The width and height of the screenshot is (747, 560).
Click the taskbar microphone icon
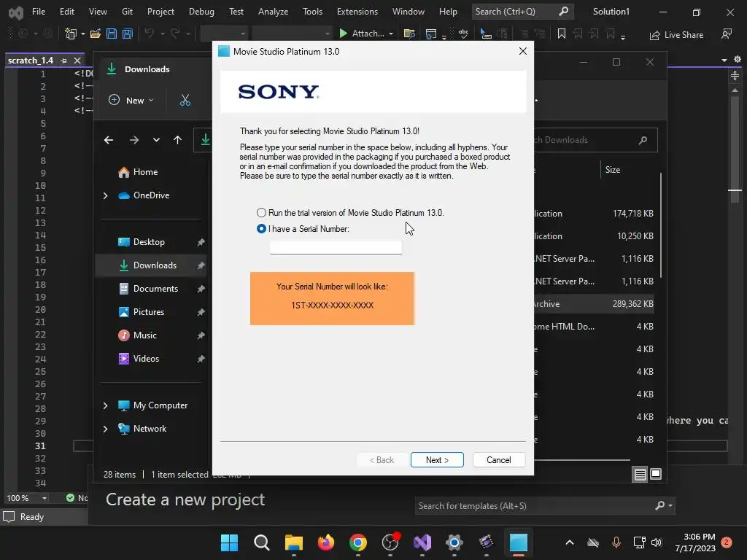point(616,542)
